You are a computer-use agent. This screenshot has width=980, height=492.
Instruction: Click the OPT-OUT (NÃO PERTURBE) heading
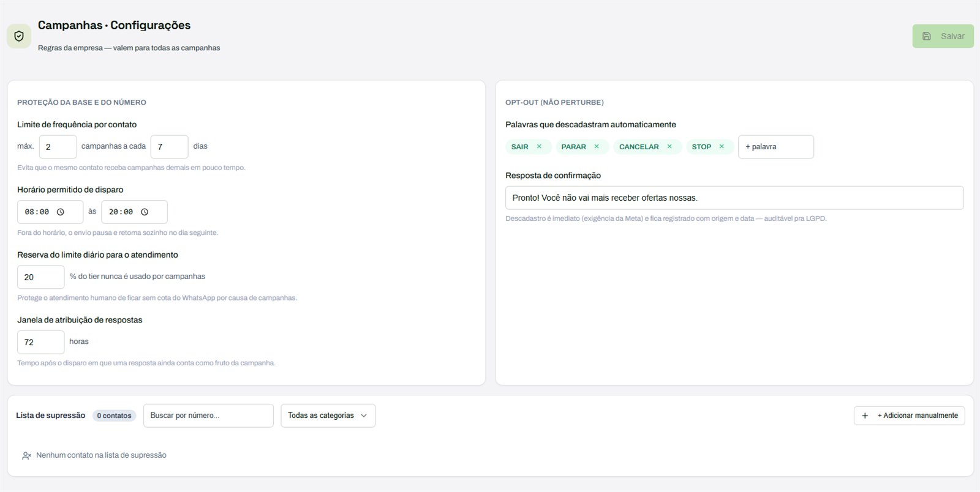tap(554, 102)
